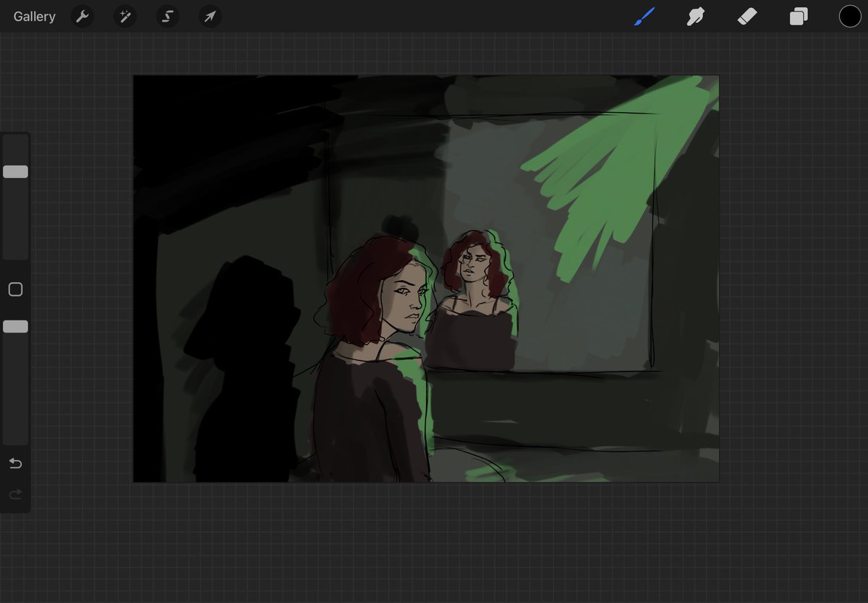This screenshot has height=603, width=868.
Task: Tap the square Modify button in sidebar
Action: [15, 289]
